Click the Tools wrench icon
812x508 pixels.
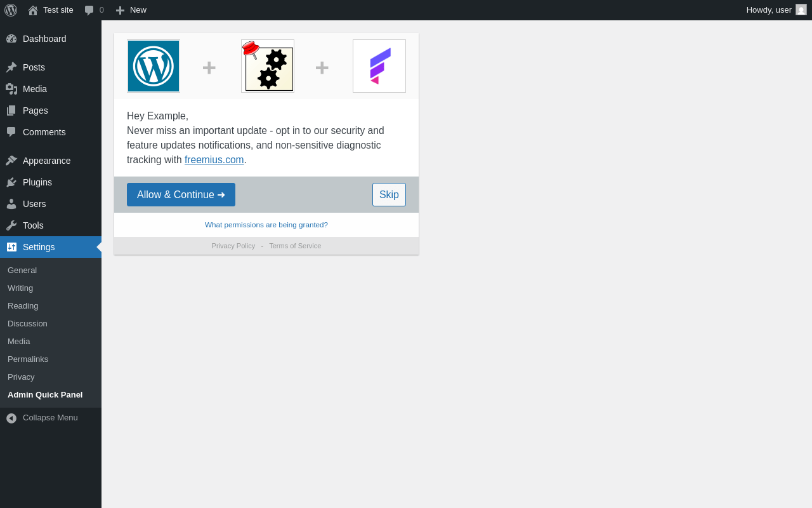tap(11, 225)
